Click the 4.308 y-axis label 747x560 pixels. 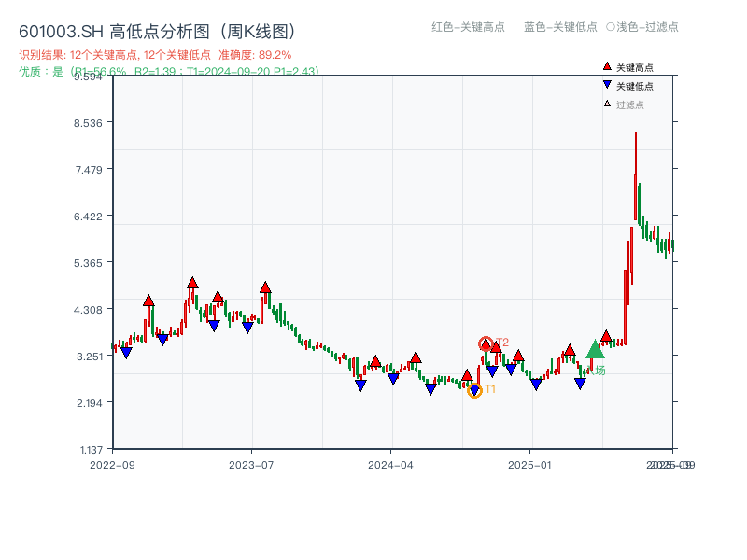coord(88,310)
